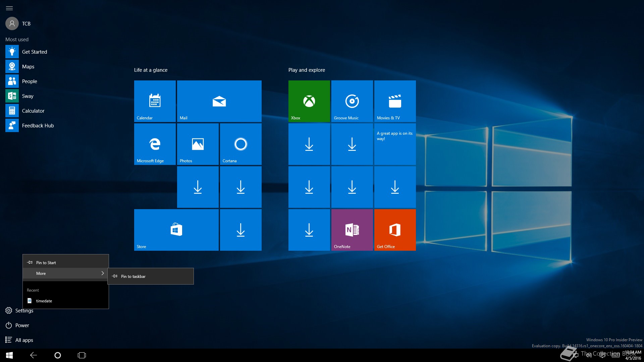
Task: Open the Mail tile
Action: (219, 101)
